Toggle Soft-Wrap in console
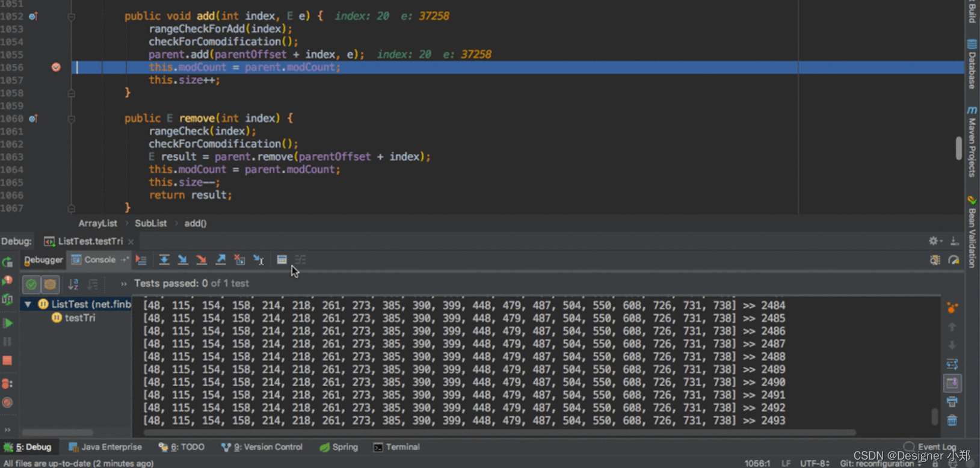The height and width of the screenshot is (468, 980). click(952, 365)
